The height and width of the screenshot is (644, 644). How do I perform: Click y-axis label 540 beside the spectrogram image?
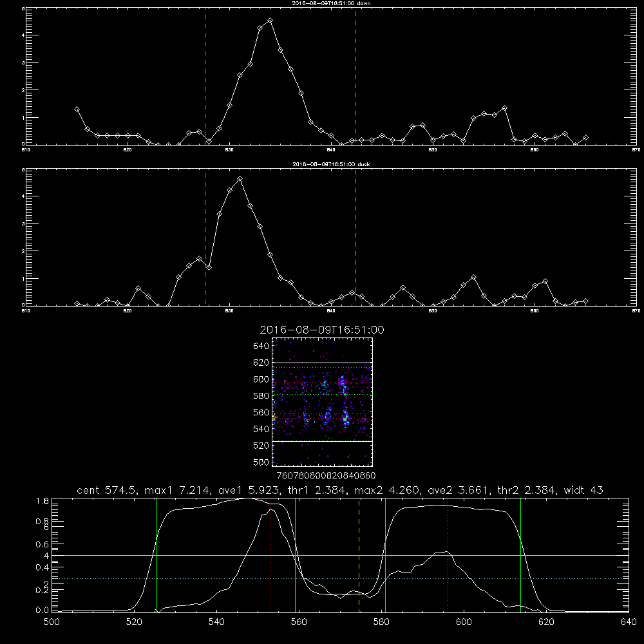coord(261,429)
